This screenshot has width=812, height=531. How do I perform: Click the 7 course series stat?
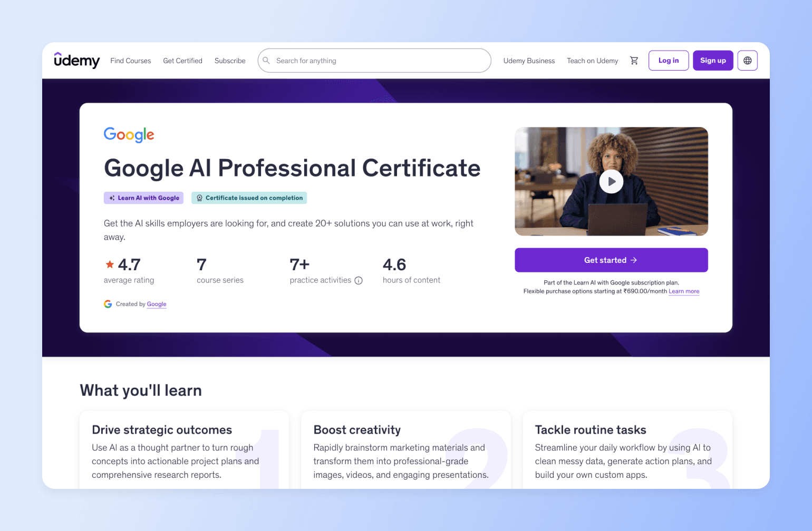tap(220, 271)
